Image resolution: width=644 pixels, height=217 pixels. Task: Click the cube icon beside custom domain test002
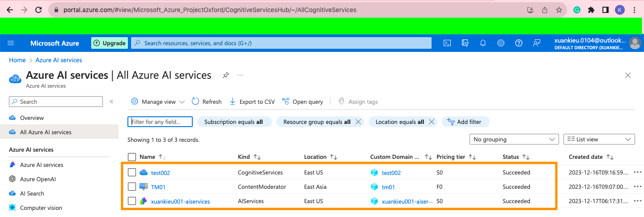pos(374,172)
